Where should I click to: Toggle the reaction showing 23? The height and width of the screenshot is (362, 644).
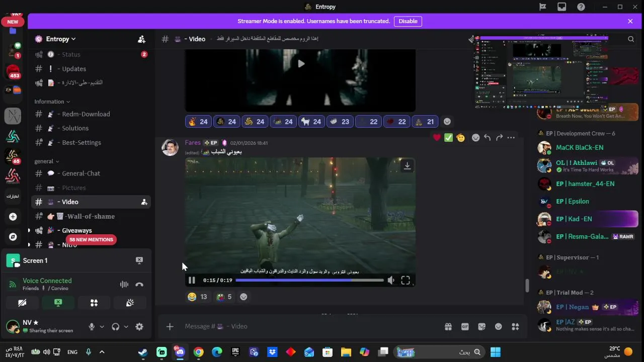click(x=340, y=122)
